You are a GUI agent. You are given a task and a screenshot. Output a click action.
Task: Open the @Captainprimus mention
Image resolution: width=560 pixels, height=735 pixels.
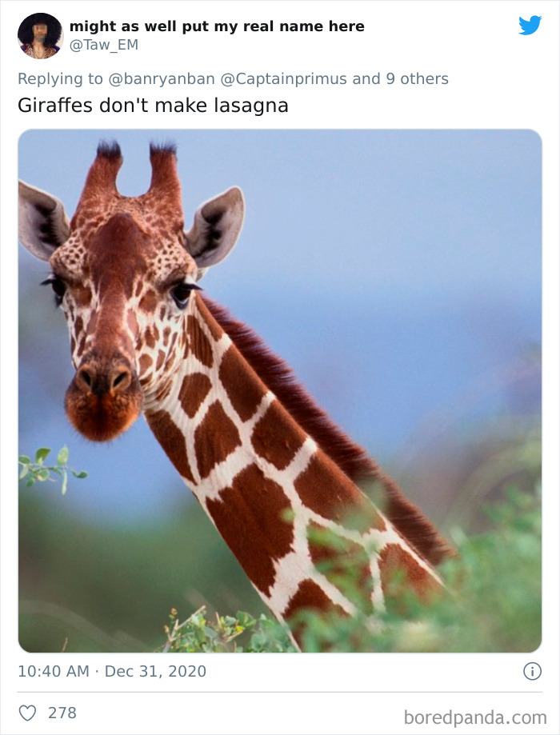coord(283,78)
